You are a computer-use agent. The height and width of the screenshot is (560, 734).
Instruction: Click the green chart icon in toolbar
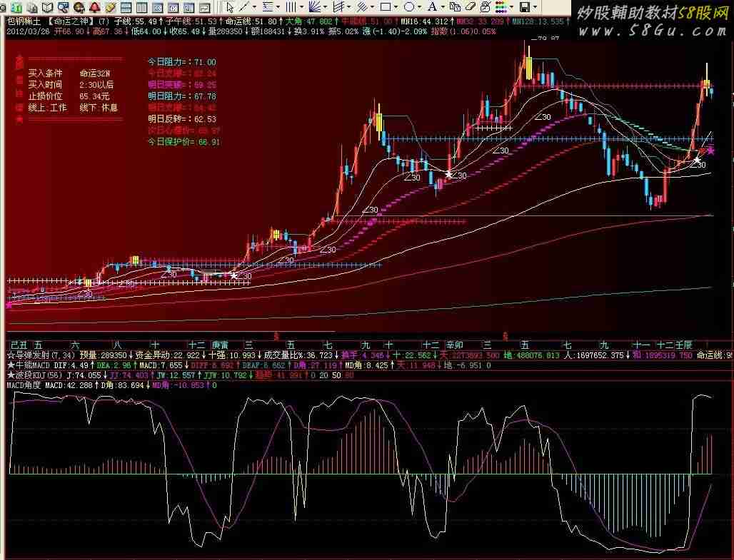pyautogui.click(x=16, y=7)
